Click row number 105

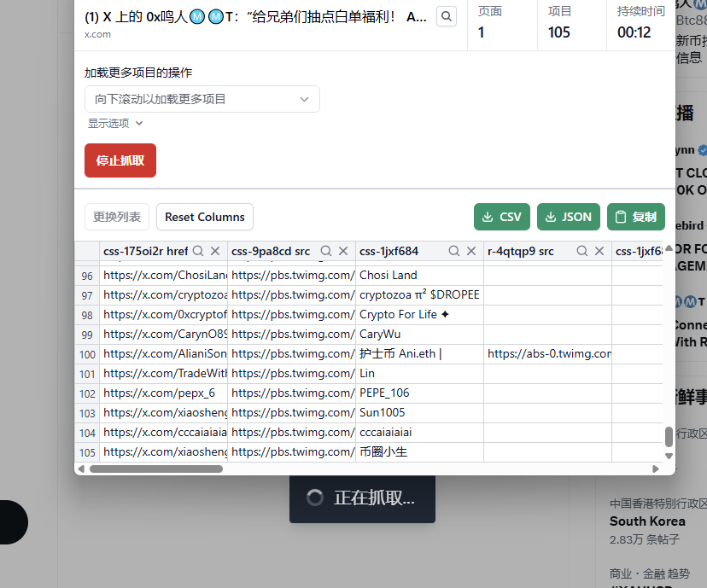tap(87, 453)
